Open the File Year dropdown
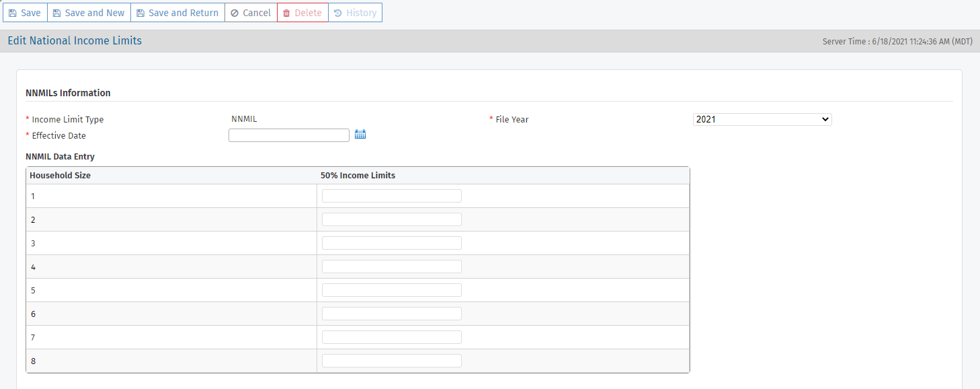 pos(762,119)
